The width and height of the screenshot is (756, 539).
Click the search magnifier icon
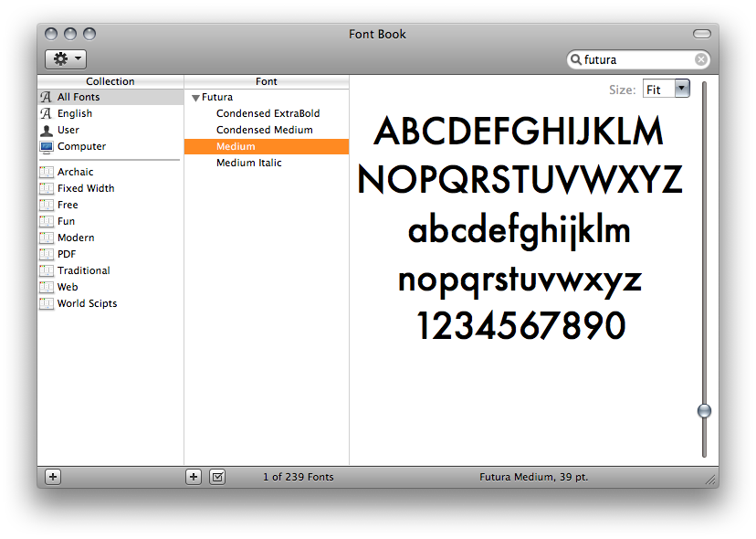576,60
